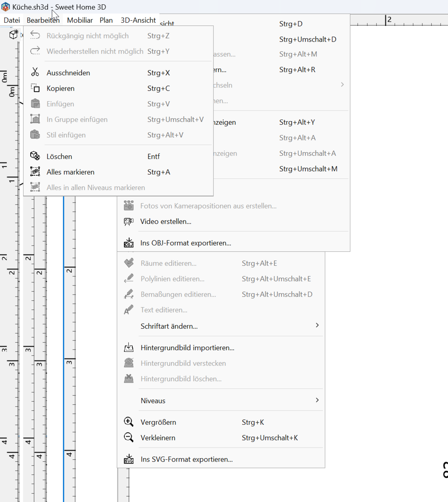Click the OBJ export icon
The image size is (448, 502).
129,243
